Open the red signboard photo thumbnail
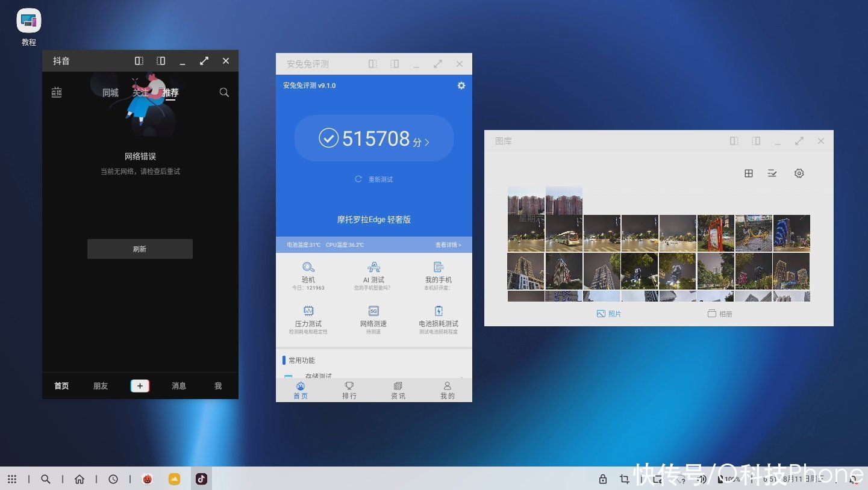 pyautogui.click(x=716, y=233)
